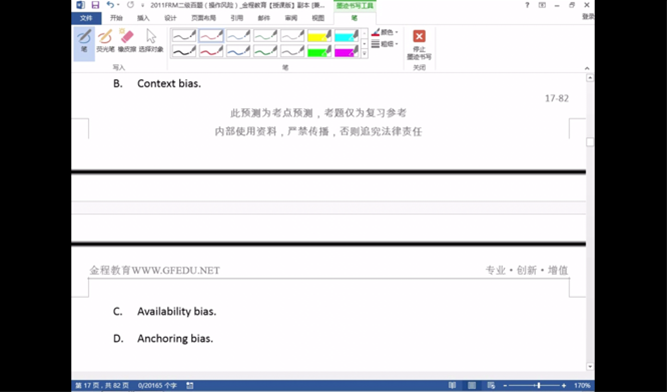The image size is (667, 392).
Task: Switch to Print Layout view in status bar
Action: (x=472, y=385)
